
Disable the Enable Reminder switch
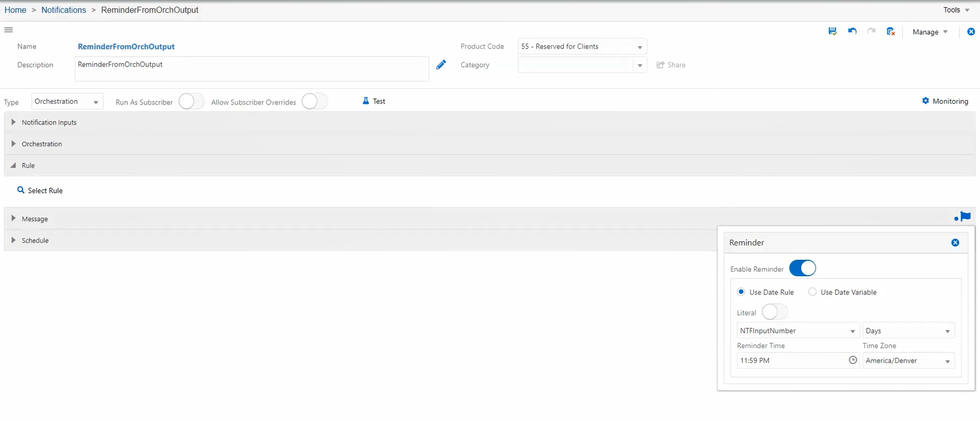coord(803,269)
